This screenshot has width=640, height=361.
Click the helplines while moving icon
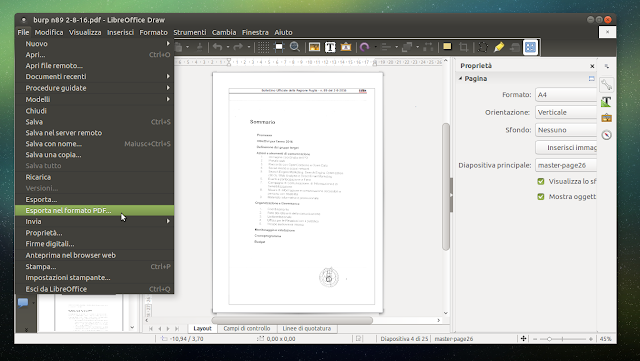tap(279, 47)
